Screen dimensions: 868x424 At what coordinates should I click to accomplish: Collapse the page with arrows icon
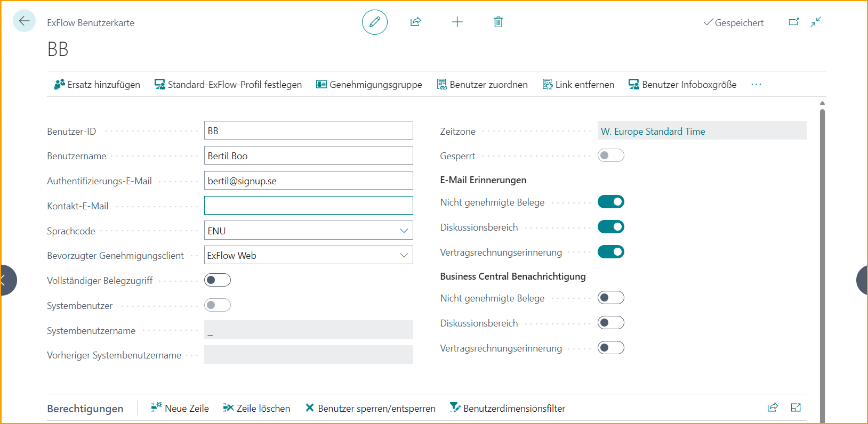coord(816,22)
